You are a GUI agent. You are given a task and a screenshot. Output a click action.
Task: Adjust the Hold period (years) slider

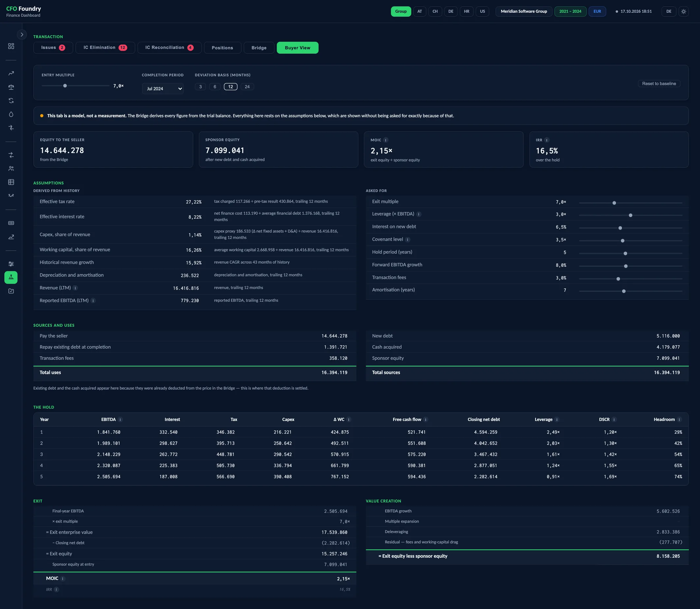tap(630, 253)
